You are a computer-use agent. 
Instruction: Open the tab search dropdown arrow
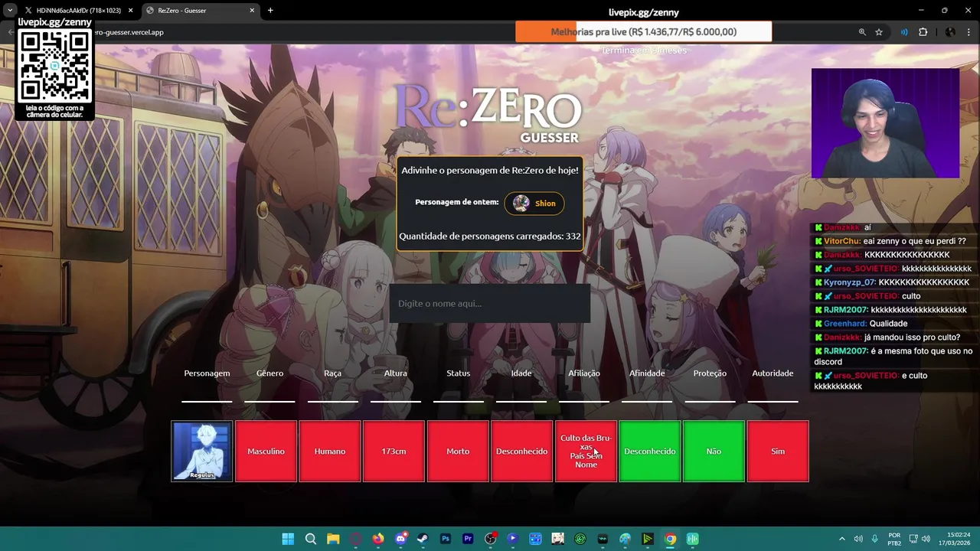pyautogui.click(x=10, y=11)
